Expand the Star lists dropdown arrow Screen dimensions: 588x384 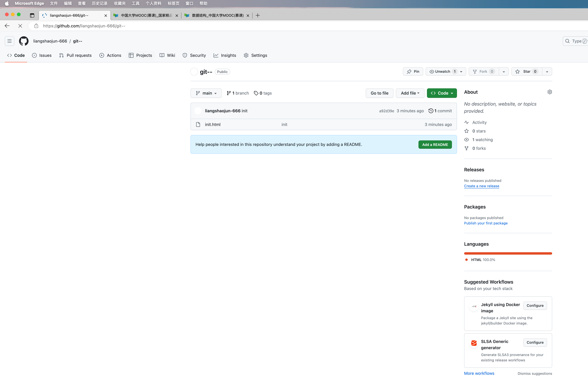pyautogui.click(x=547, y=72)
